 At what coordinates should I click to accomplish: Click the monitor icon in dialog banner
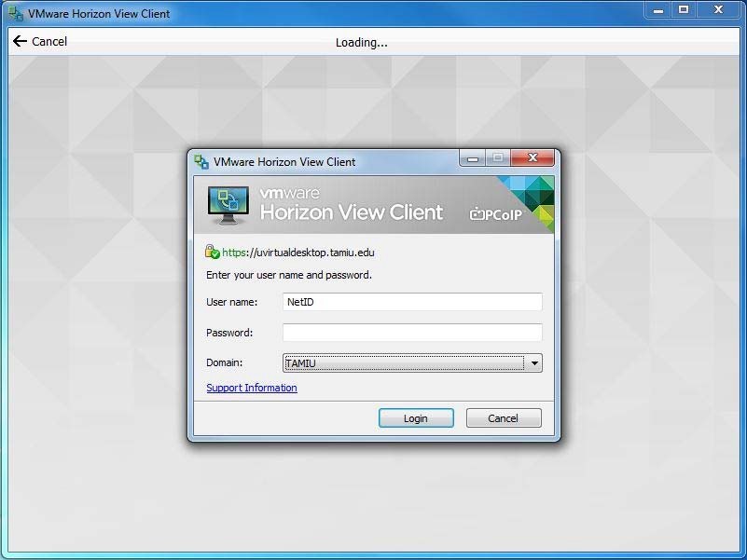pos(228,205)
